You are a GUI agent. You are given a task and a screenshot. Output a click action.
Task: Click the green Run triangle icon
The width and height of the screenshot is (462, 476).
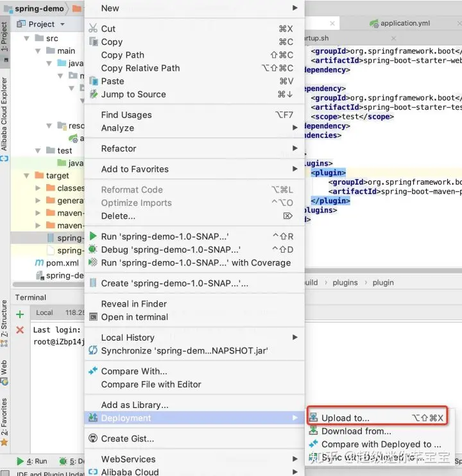tap(93, 236)
